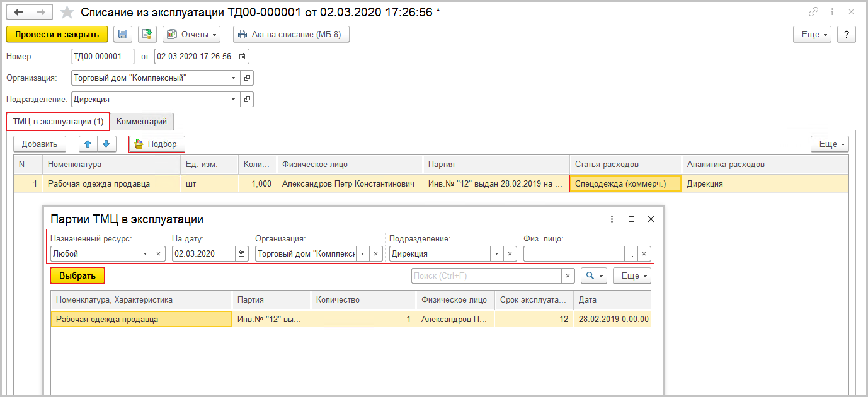Image resolution: width=868 pixels, height=411 pixels.
Task: Click the Добавить button
Action: pos(40,144)
